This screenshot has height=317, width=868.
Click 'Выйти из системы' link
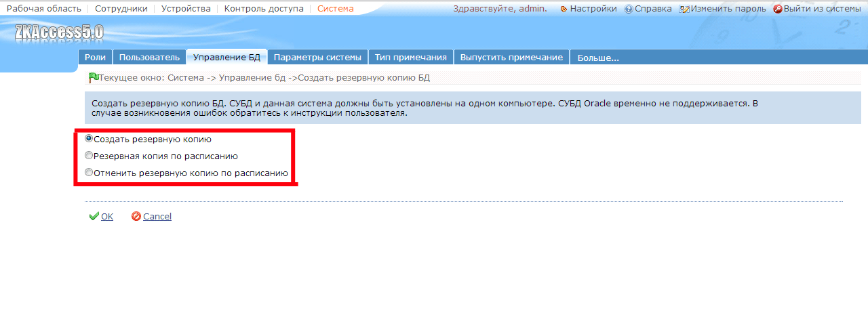coord(822,9)
